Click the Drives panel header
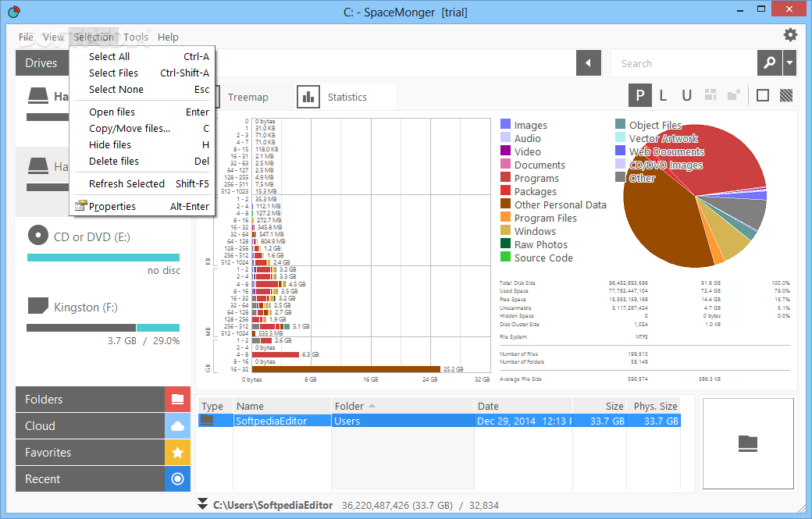 [42, 63]
